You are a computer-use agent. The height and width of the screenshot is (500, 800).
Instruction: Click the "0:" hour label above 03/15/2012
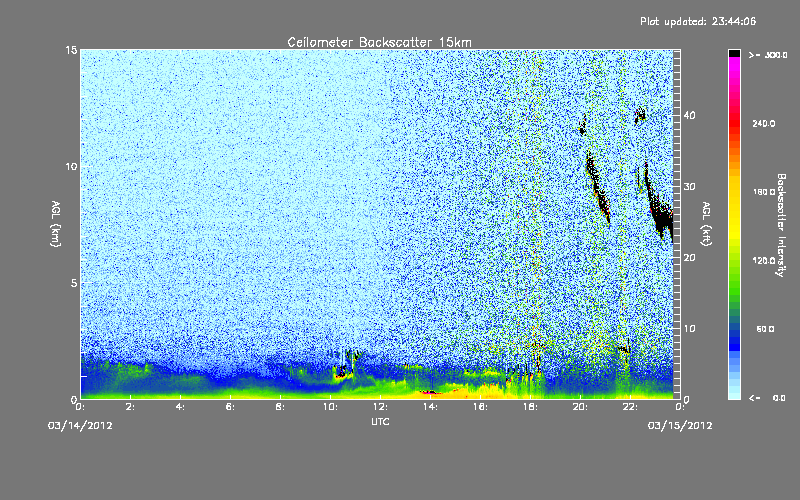click(x=680, y=407)
